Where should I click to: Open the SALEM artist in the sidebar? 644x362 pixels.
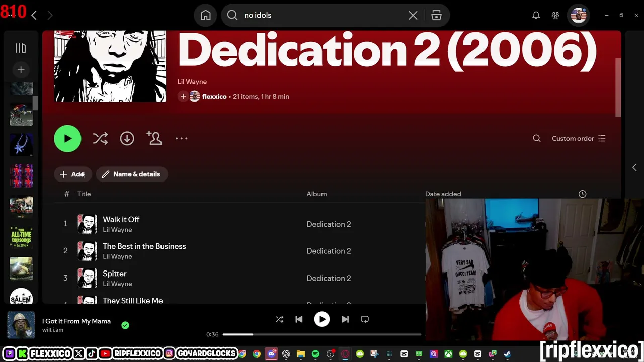[x=21, y=296]
